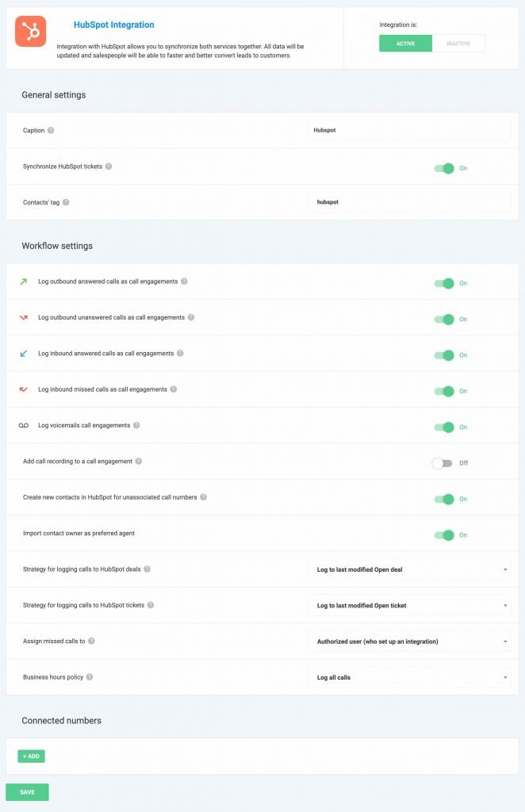Open the Strategy for logging calls to deals dropdown
This screenshot has width=525, height=812.
click(409, 569)
